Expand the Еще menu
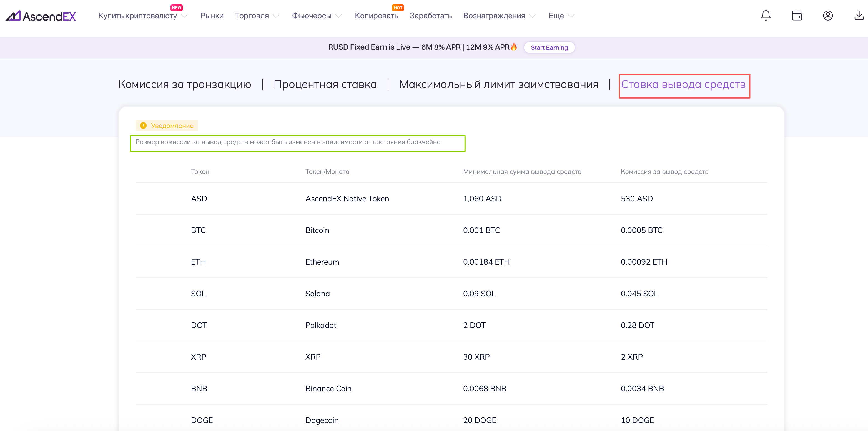The height and width of the screenshot is (431, 868). (571, 16)
